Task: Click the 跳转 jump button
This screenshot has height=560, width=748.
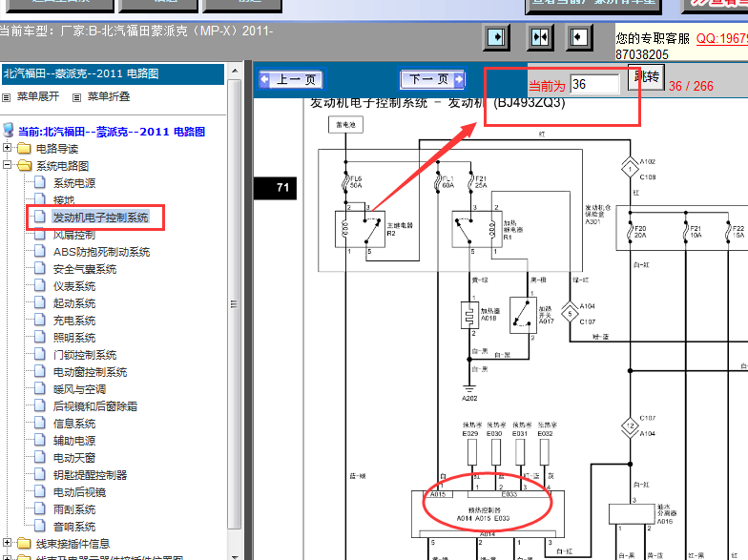Action: 647,76
